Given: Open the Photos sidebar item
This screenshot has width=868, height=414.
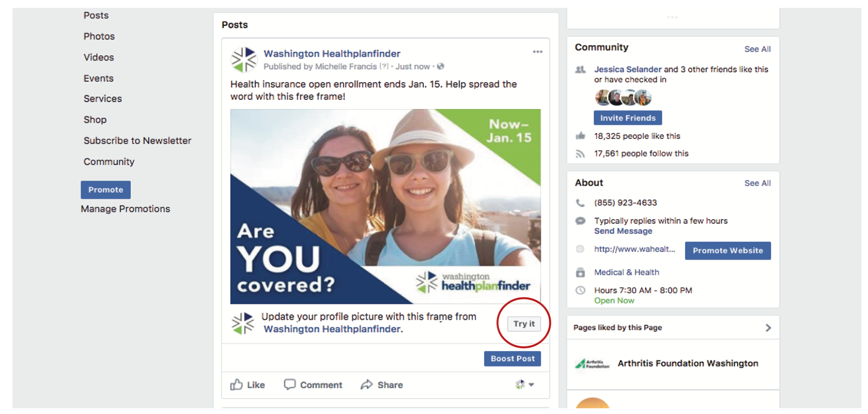Looking at the screenshot, I should [99, 36].
